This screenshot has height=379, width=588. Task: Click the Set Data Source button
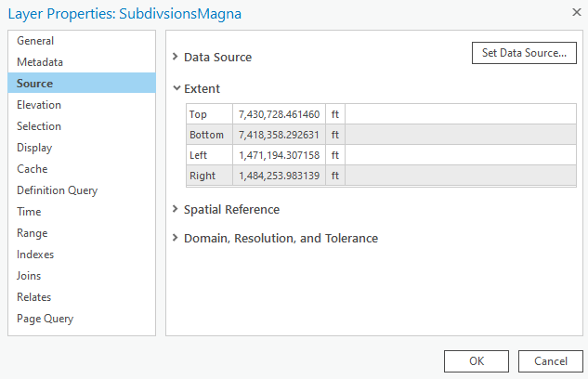pyautogui.click(x=523, y=53)
